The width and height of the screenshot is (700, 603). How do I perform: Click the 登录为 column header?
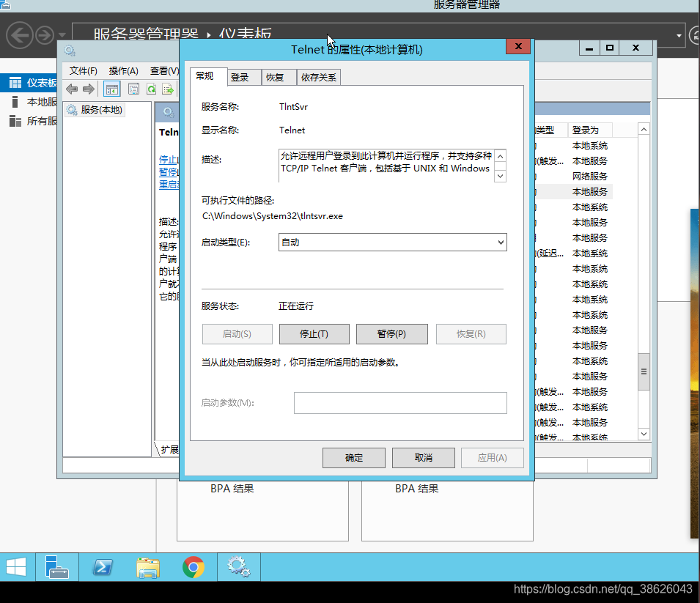click(x=590, y=130)
